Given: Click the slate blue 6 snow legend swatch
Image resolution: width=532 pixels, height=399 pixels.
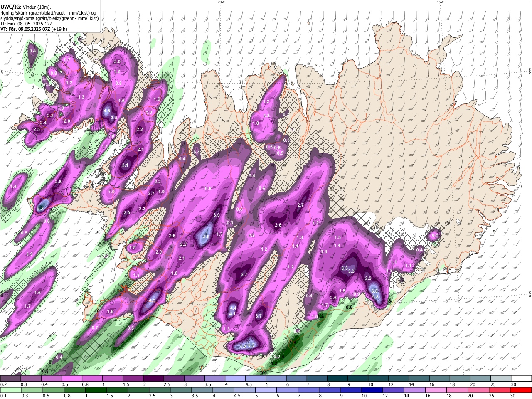Looking at the screenshot, I should (x=296, y=378).
